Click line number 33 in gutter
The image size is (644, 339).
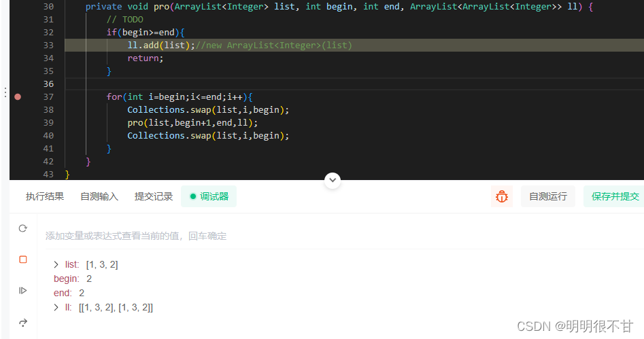tap(48, 45)
